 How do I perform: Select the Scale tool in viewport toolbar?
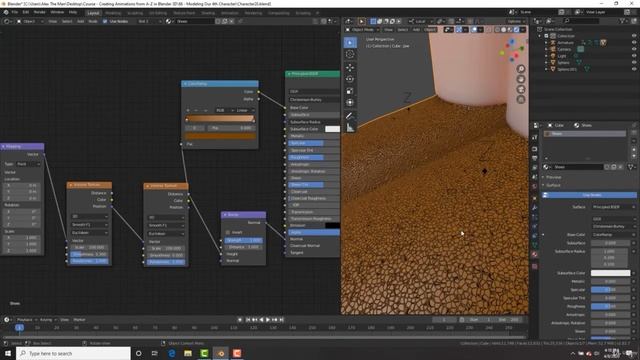pos(350,91)
